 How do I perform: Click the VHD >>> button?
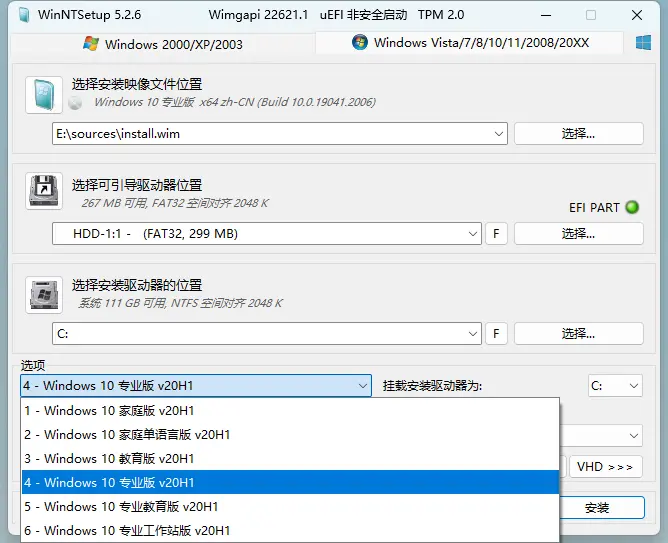point(605,467)
